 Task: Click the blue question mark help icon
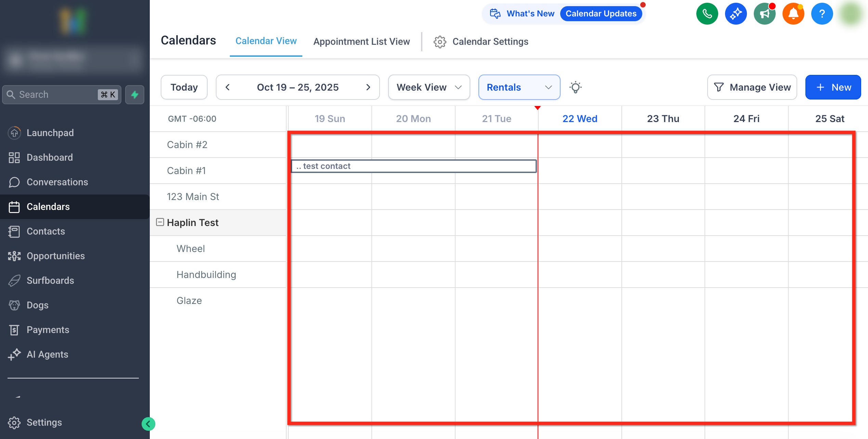[822, 14]
